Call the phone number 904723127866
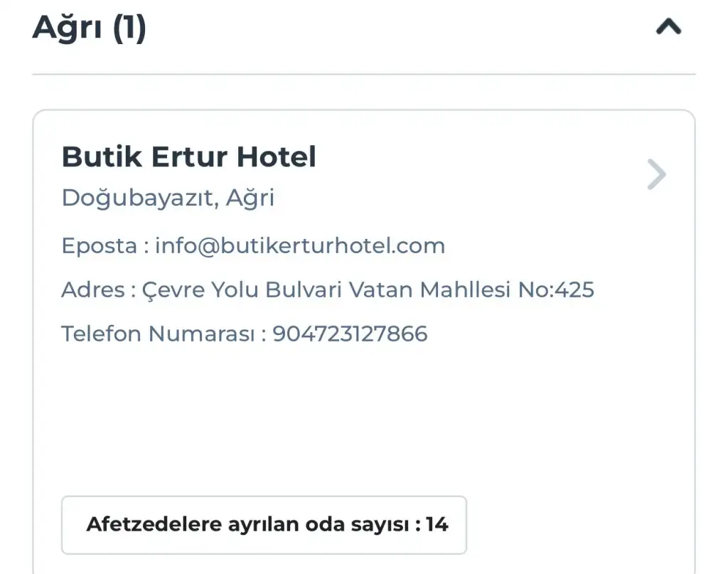This screenshot has width=728, height=574. point(350,334)
